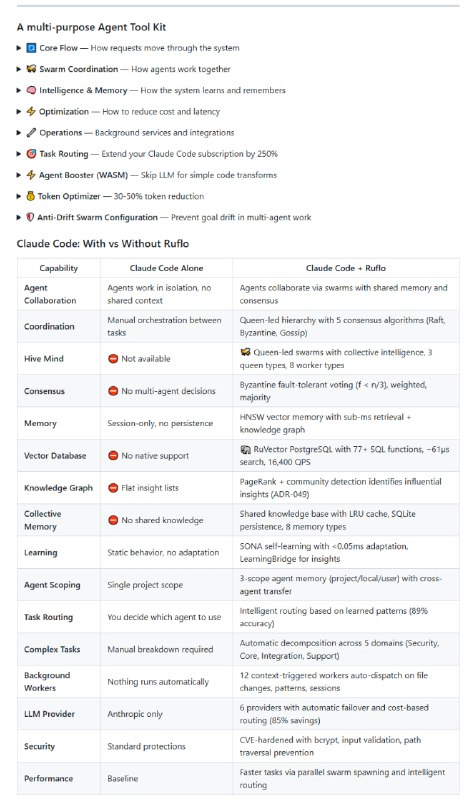Click the wrench icon next to Operations

(x=31, y=133)
